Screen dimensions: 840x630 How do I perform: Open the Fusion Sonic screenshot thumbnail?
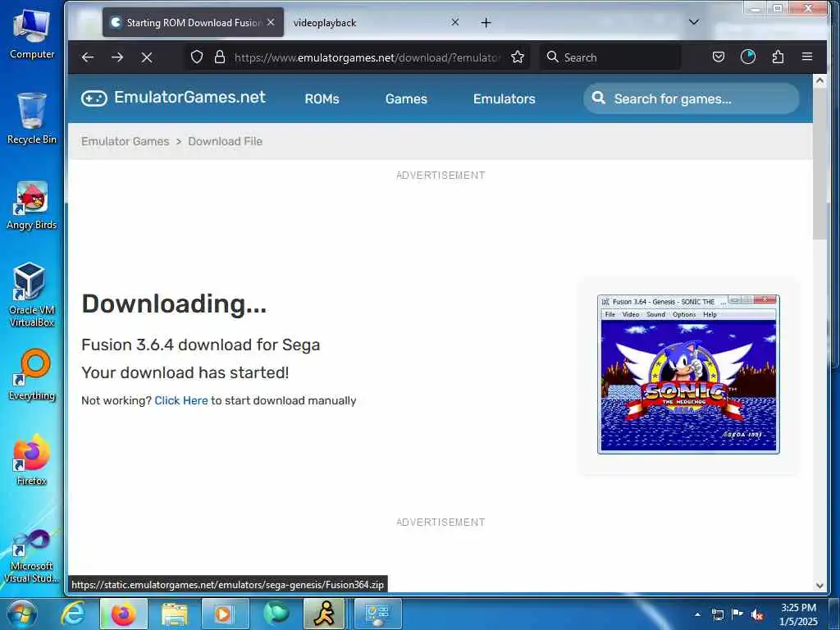point(688,374)
